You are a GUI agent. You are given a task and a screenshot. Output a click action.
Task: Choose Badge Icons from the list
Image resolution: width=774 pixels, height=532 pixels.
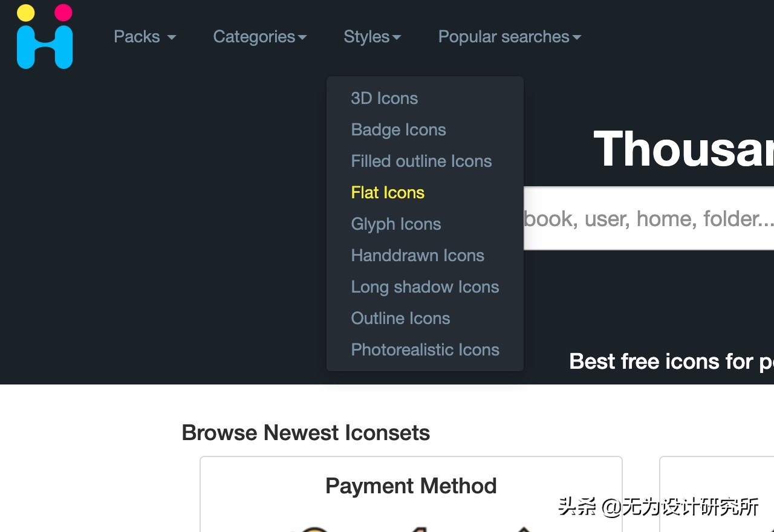(398, 130)
